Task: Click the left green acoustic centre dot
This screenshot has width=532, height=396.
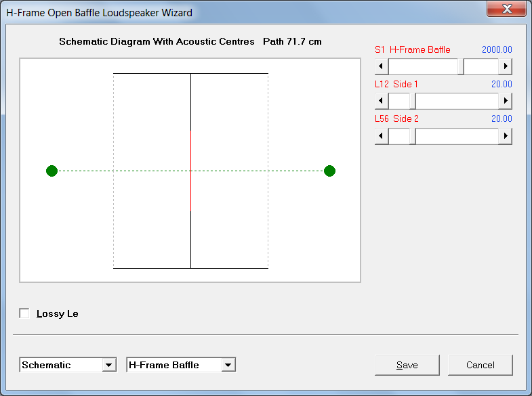Action: point(52,171)
